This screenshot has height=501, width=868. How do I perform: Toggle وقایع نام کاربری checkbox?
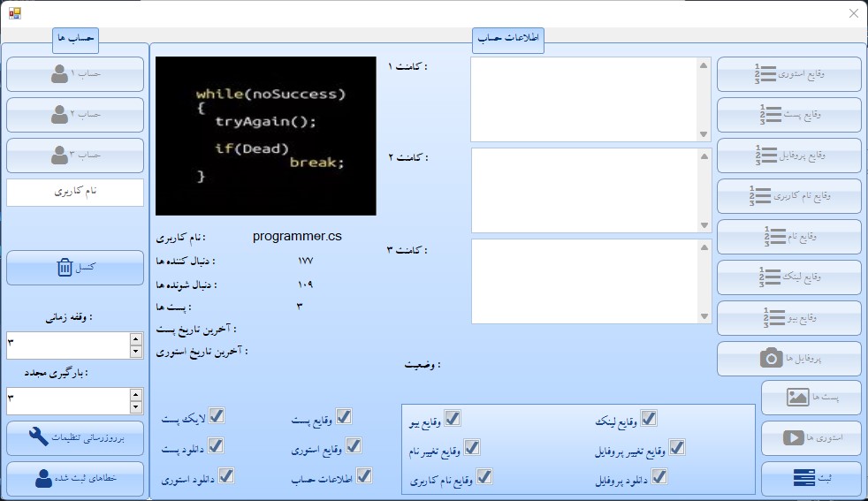484,476
